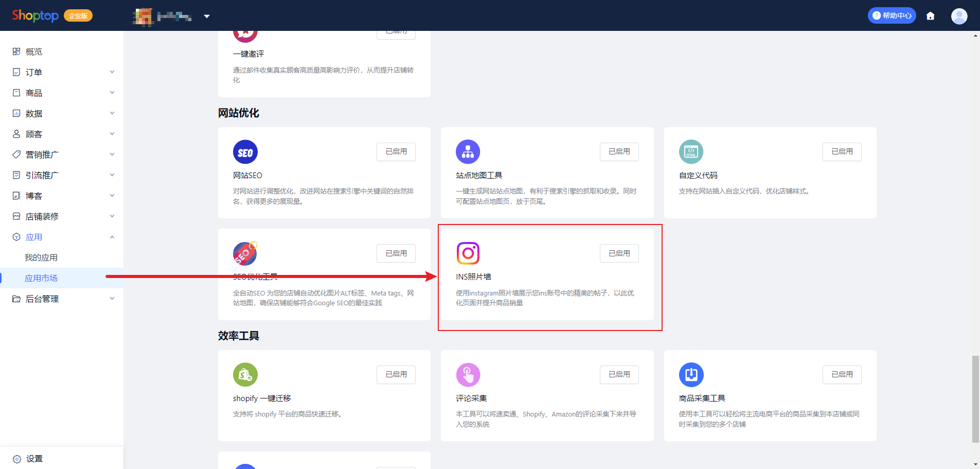Viewport: 980px width, 469px height.
Task: Click 已启用 button on 评论采集 card
Action: (x=619, y=374)
